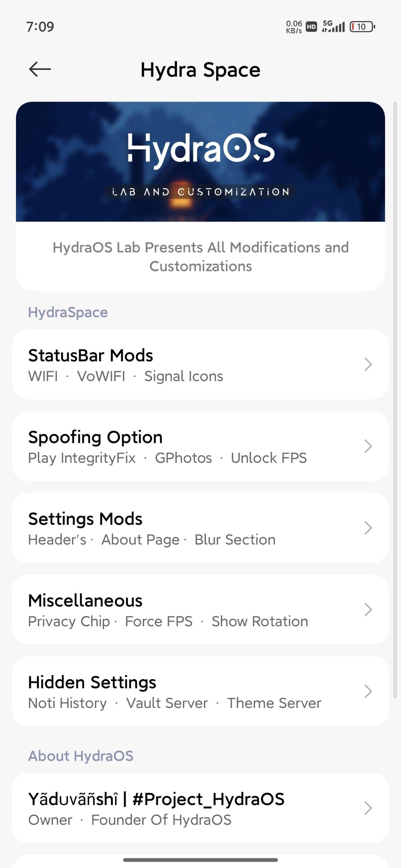Expand Spoofing Option chevron arrow
The width and height of the screenshot is (401, 868).
[x=368, y=446]
